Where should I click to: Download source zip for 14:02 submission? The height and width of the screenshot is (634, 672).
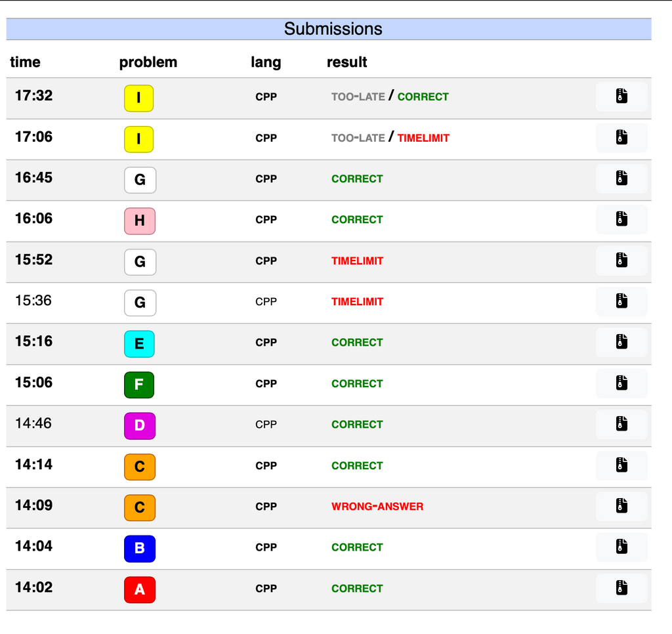point(621,587)
